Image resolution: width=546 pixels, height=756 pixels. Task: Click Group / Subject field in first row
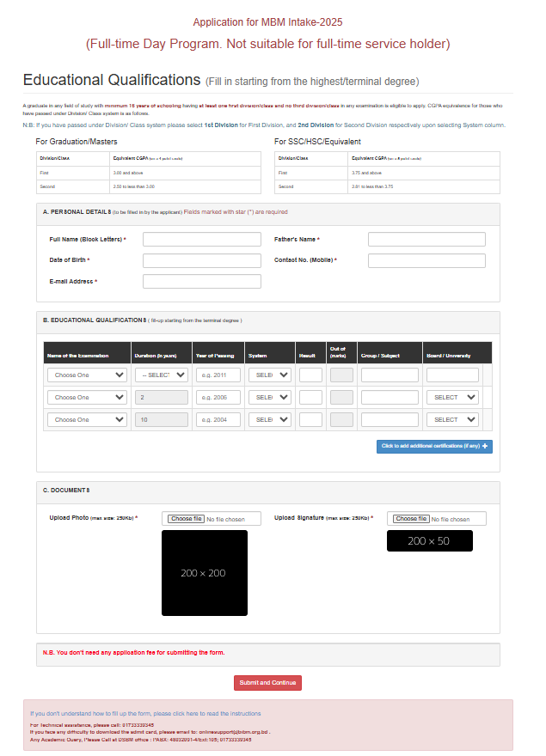click(x=390, y=375)
